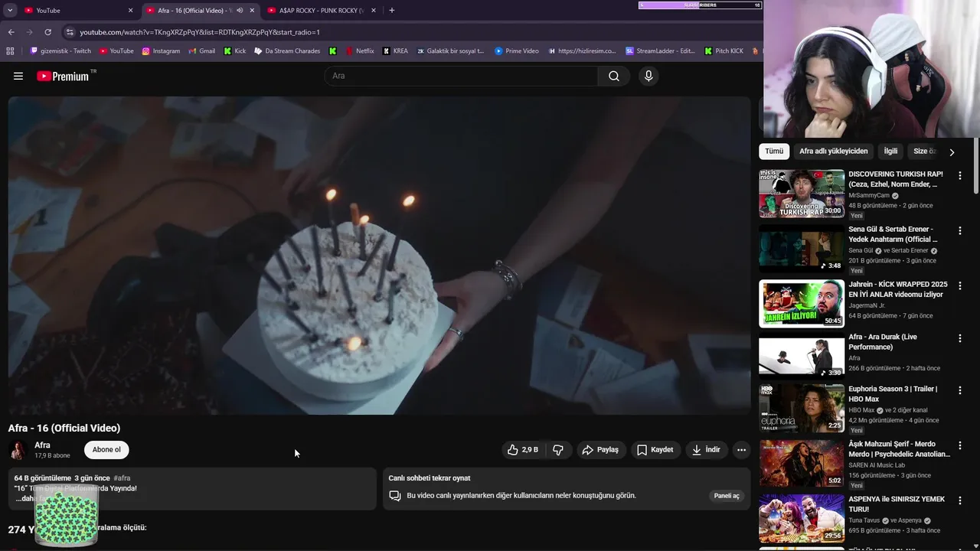Open Da Stream Charades bookmark
The image size is (980, 551).
click(287, 51)
